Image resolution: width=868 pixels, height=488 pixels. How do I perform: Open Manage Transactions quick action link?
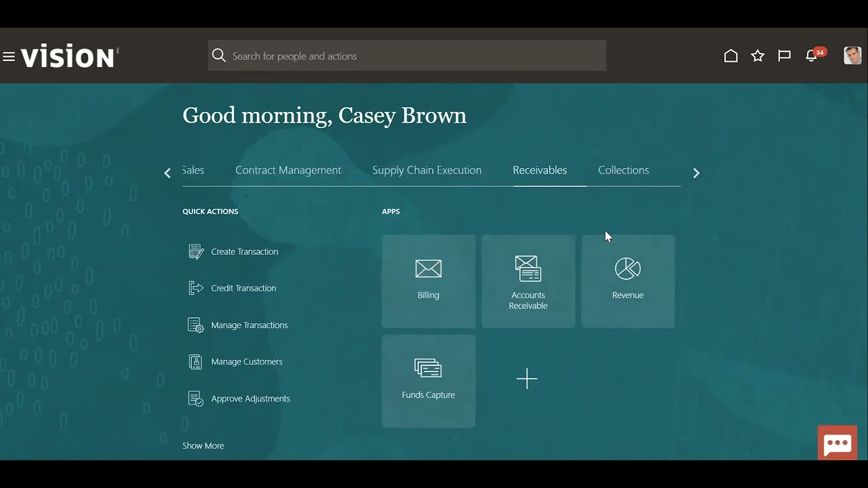tap(250, 325)
